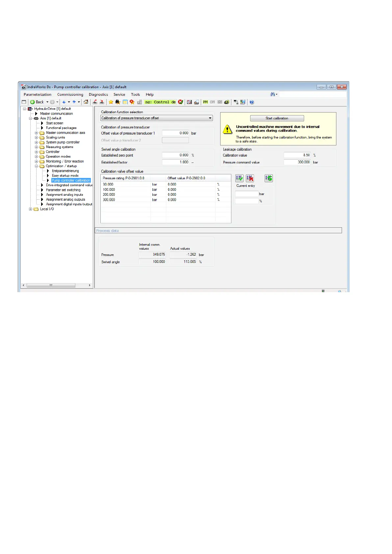Click the refresh table icon with green arrows
The image size is (392, 554).
click(269, 178)
